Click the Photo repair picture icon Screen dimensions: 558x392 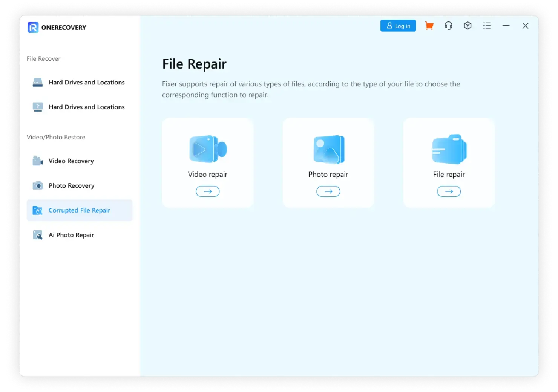[328, 149]
